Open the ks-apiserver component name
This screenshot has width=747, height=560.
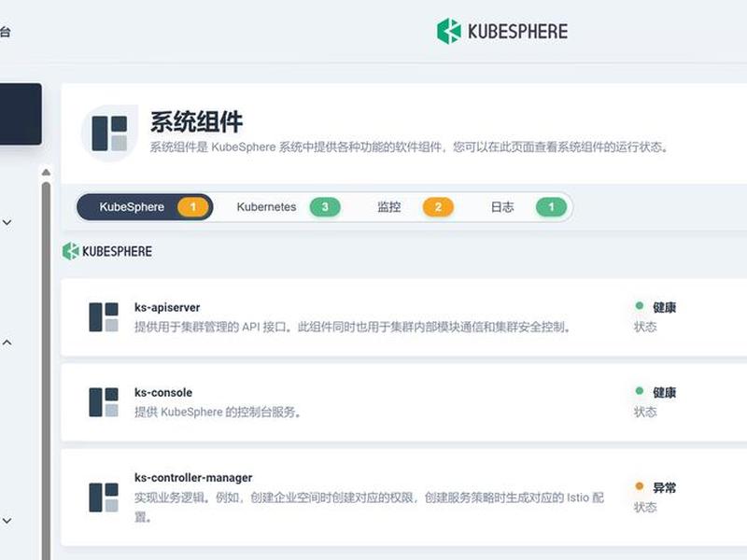[x=167, y=308]
